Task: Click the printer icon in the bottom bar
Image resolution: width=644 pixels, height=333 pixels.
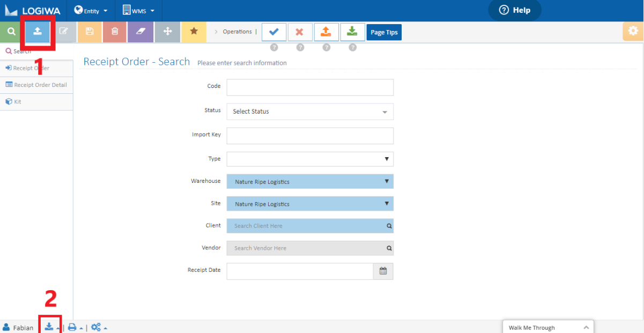Action: (74, 327)
